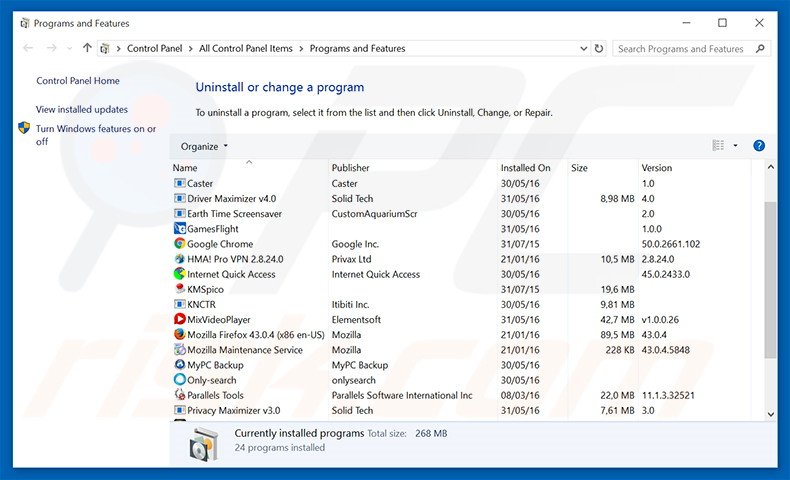Click the Privacy Maximizer v3.0 icon
Image resolution: width=790 pixels, height=480 pixels.
pyautogui.click(x=179, y=410)
